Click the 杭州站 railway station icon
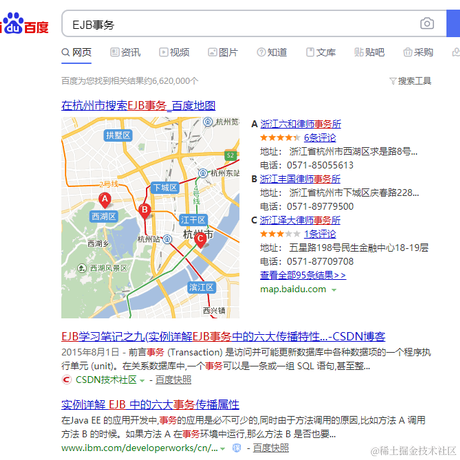Viewport: 460px width, 460px height. pos(167,239)
